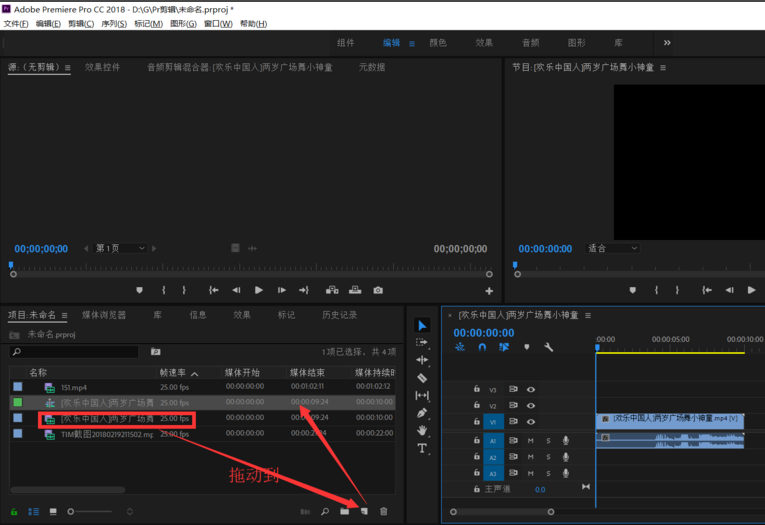Select the Pen tool in the toolbar

coord(422,412)
